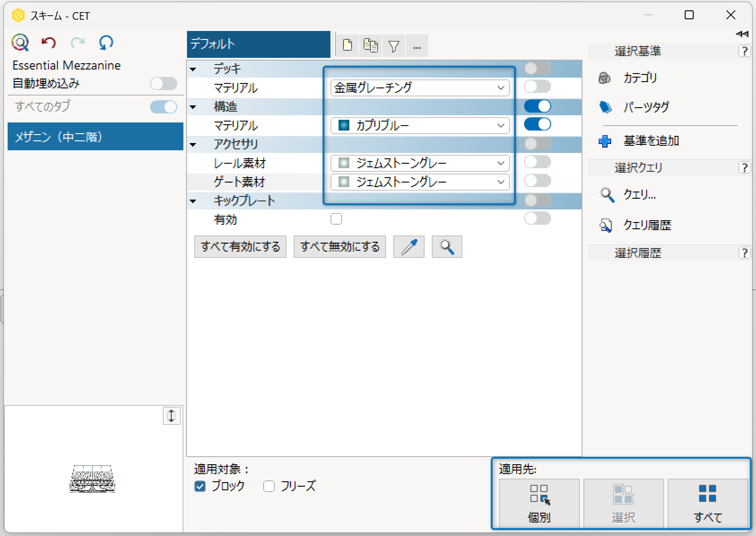
Task: Click the パーツタグ tag icon
Action: pos(605,107)
